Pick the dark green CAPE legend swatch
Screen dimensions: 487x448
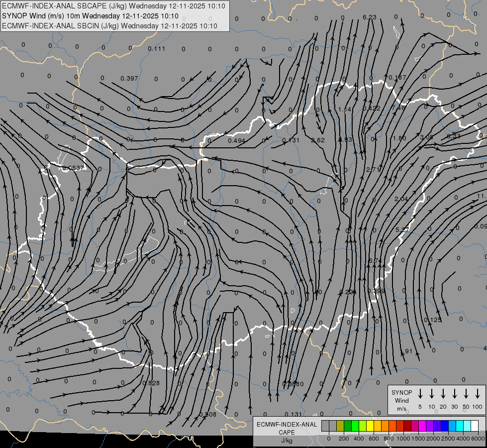pyautogui.click(x=348, y=426)
